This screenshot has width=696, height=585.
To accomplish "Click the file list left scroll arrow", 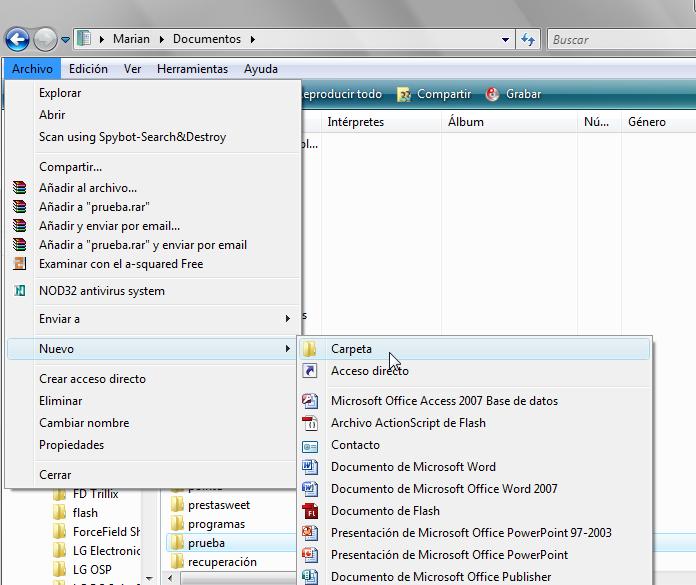I will [170, 578].
